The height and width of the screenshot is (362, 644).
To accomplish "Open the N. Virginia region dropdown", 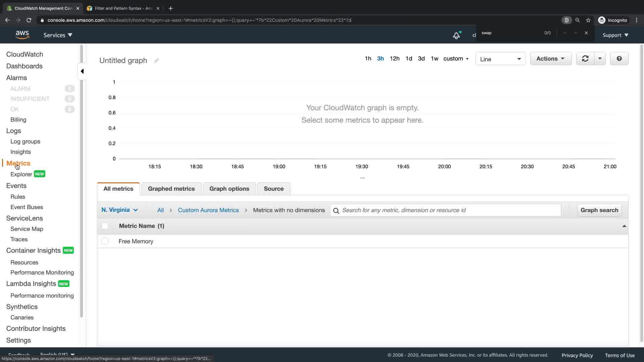I will tap(119, 210).
